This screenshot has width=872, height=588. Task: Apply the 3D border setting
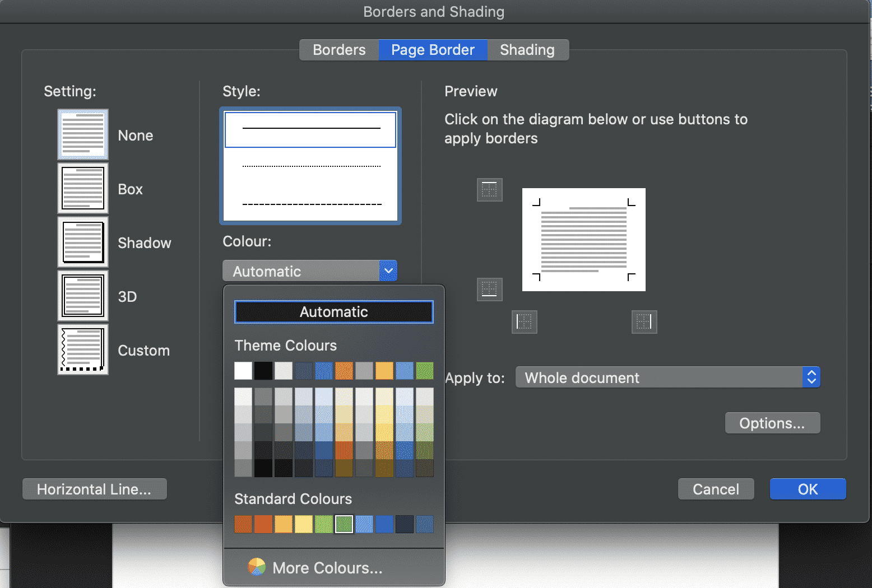(x=82, y=296)
